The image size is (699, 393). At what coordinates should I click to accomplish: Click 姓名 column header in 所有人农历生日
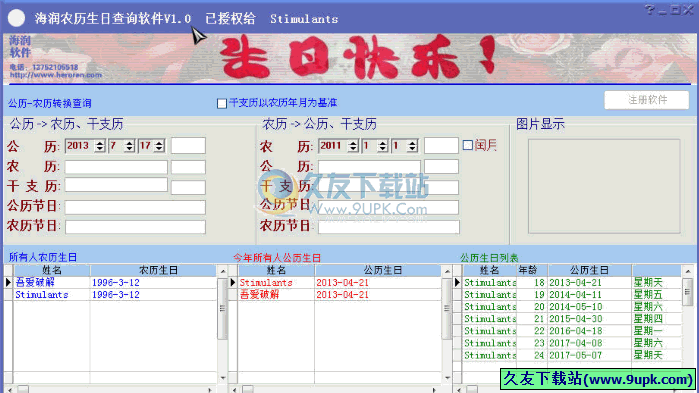(x=52, y=270)
